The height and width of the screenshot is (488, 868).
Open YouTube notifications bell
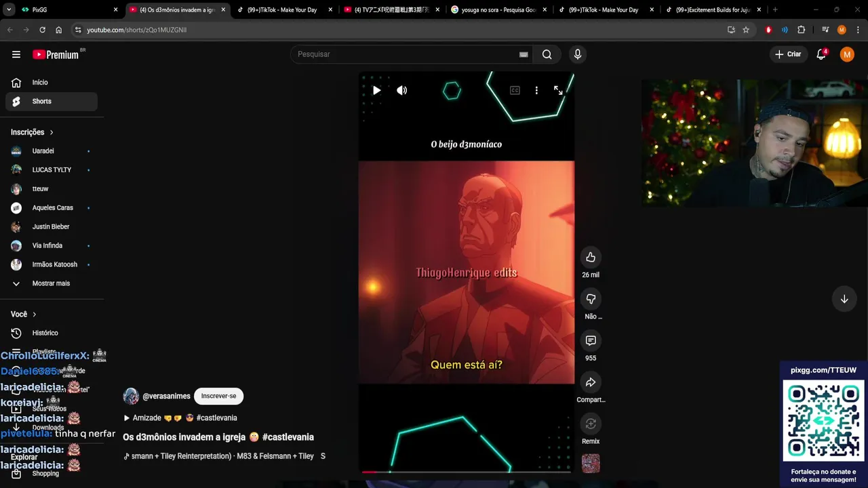pyautogui.click(x=821, y=54)
